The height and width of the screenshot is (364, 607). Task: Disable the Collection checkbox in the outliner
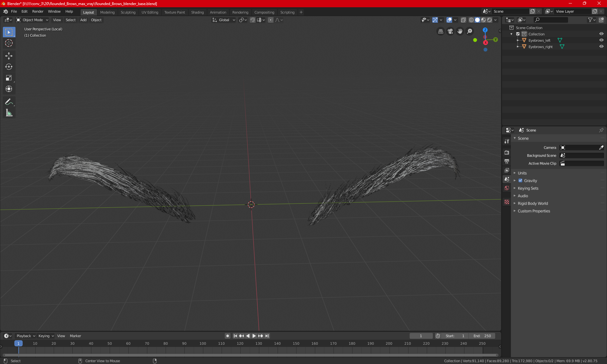click(518, 34)
